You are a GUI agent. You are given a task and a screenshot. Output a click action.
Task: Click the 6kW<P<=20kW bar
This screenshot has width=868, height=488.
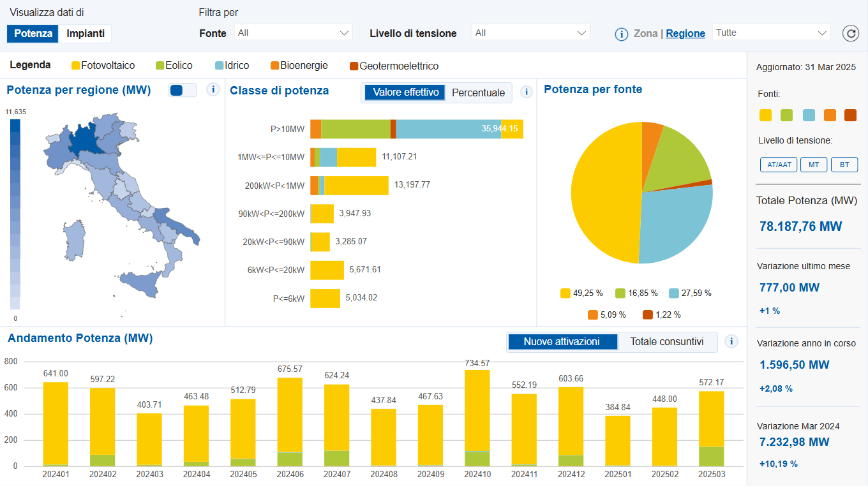(x=327, y=270)
